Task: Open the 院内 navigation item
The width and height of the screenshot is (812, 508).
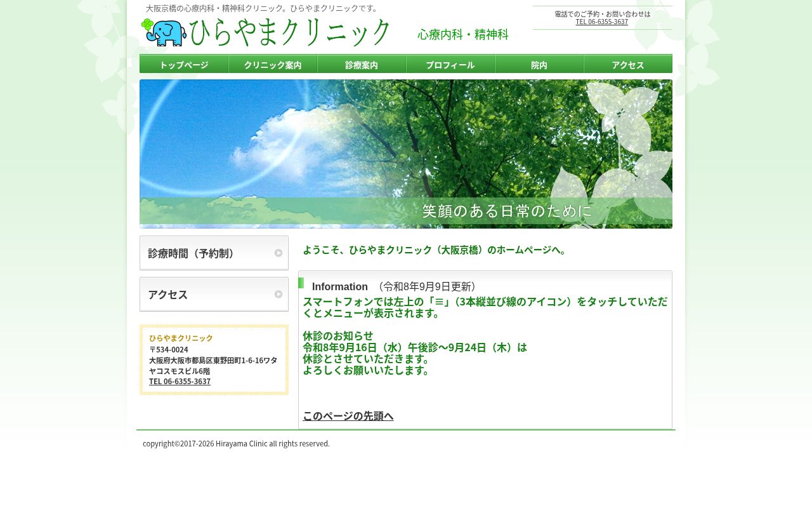Action: point(539,64)
